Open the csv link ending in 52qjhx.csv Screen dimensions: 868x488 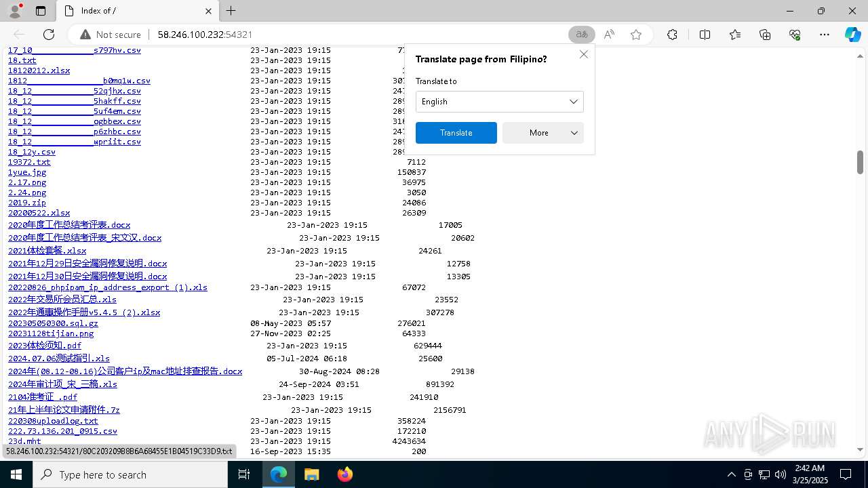75,91
